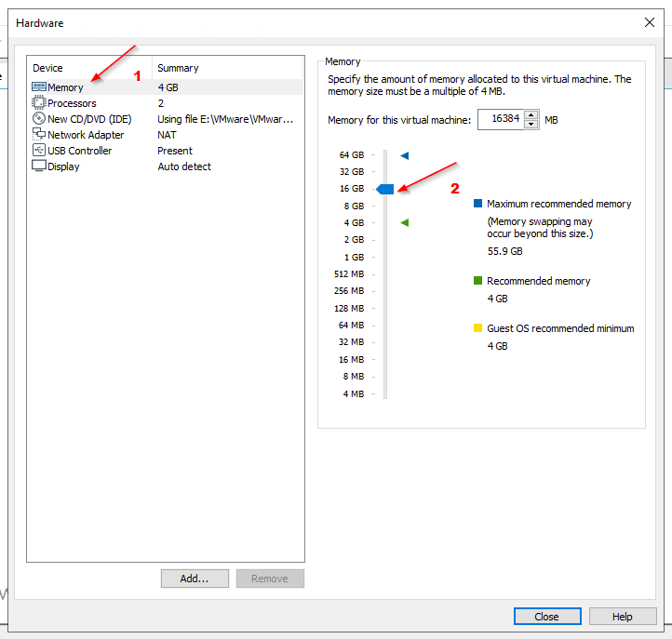Click the Network Adapter icon
672x639 pixels.
coord(38,134)
